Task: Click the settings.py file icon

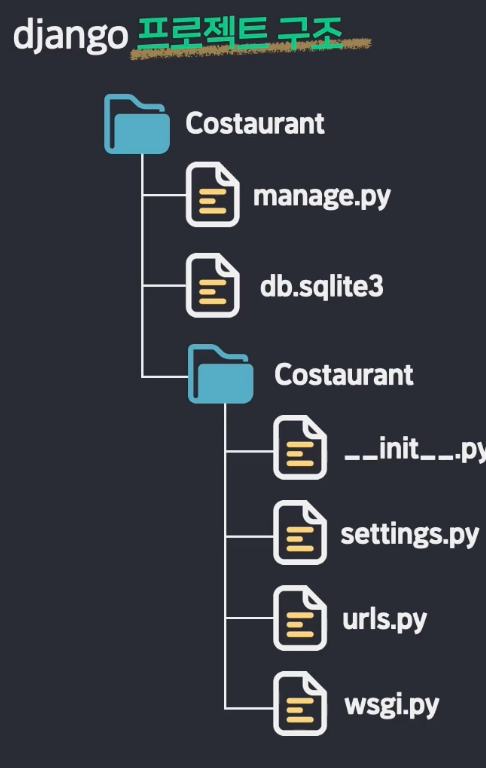Action: pyautogui.click(x=300, y=532)
